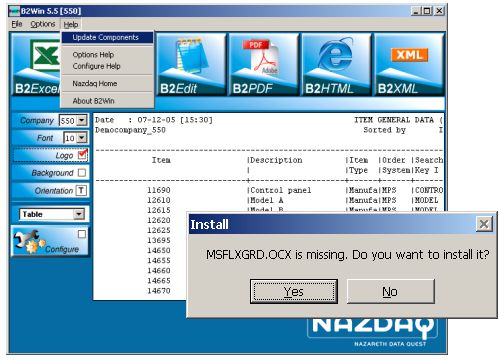Image resolution: width=499 pixels, height=360 pixels.
Task: Click item number 14650 in report
Action: [x=159, y=250]
